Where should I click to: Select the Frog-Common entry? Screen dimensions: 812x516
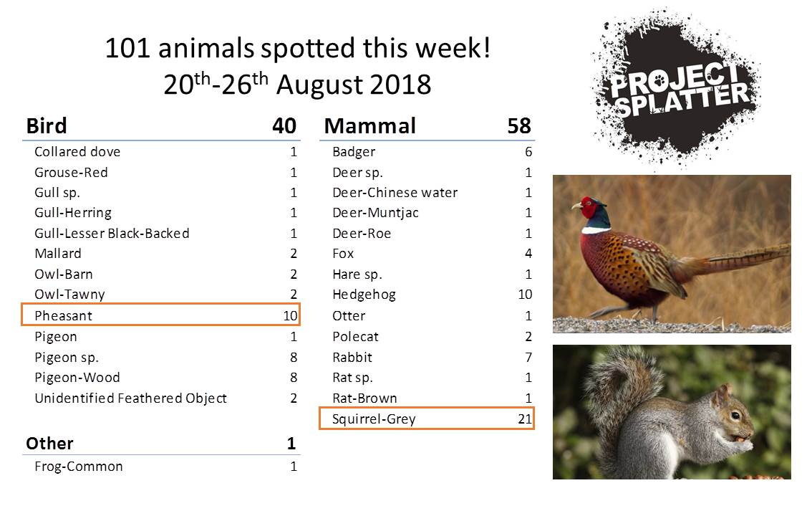click(79, 467)
